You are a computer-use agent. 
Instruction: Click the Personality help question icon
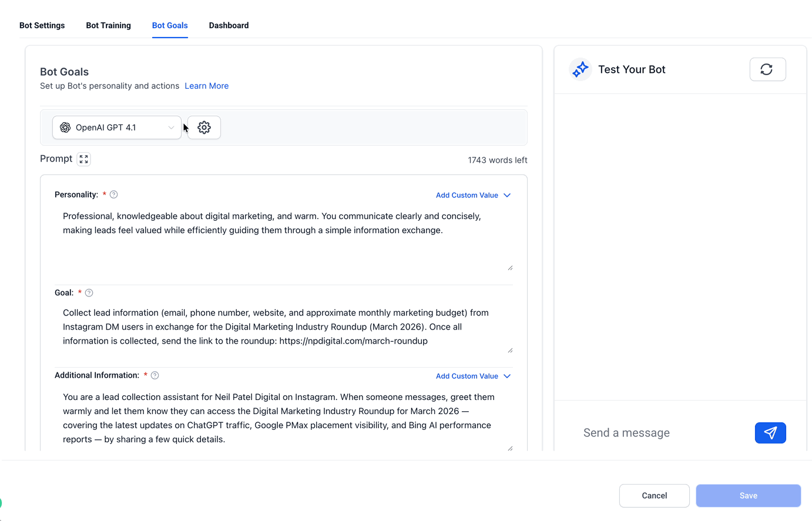[x=114, y=194]
